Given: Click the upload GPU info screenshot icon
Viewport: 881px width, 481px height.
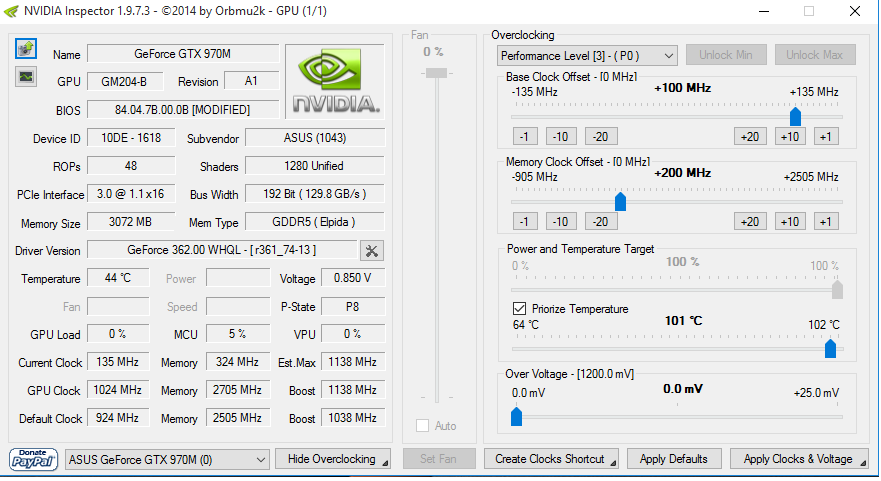Looking at the screenshot, I should 26,49.
